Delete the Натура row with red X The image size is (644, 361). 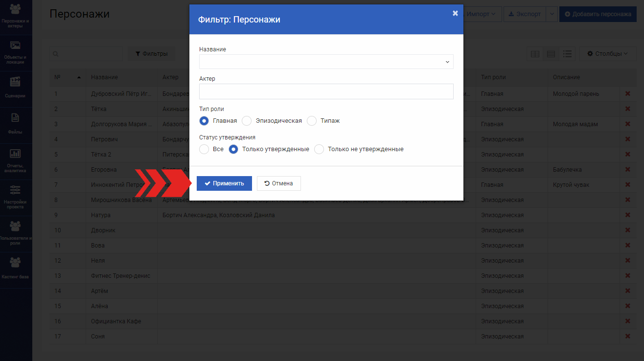[x=628, y=215]
